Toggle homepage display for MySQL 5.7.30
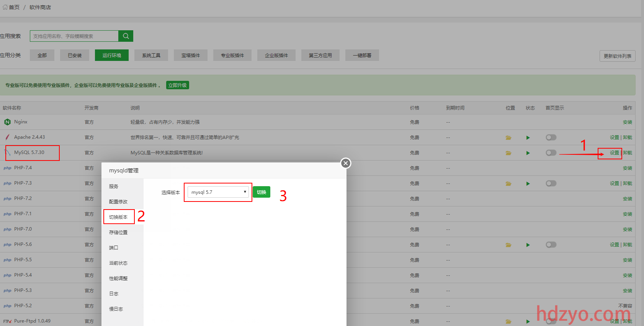The width and height of the screenshot is (644, 326). pos(551,153)
